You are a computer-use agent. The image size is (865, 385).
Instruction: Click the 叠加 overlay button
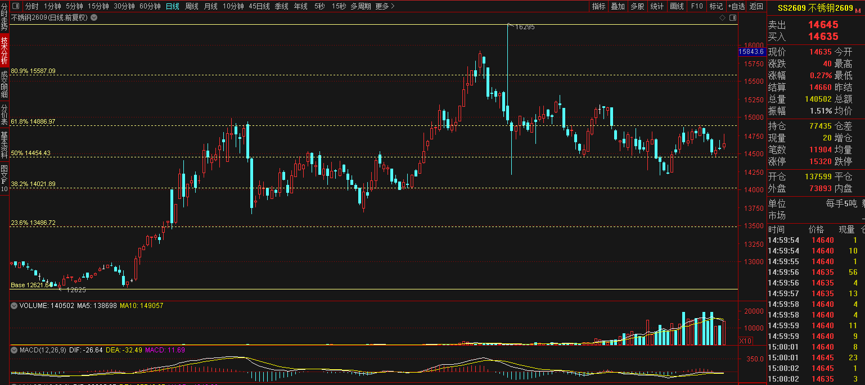[x=618, y=7]
